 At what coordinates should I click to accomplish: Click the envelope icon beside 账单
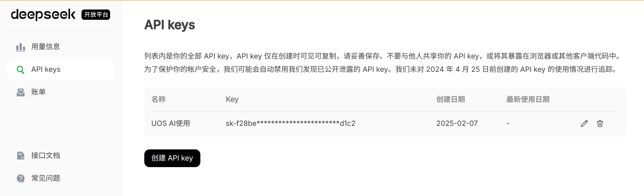pos(21,92)
